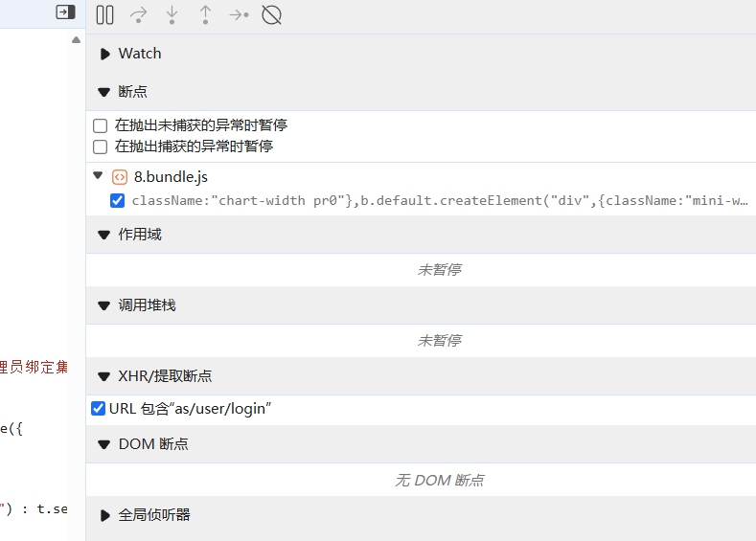Open the className chart-width breakpoint line
756x541 pixels.
click(440, 200)
